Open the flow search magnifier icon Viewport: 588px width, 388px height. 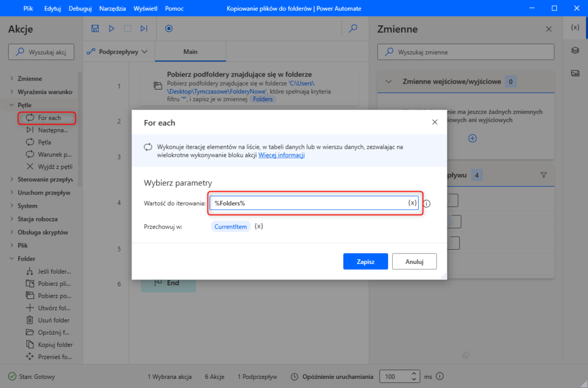(x=354, y=28)
